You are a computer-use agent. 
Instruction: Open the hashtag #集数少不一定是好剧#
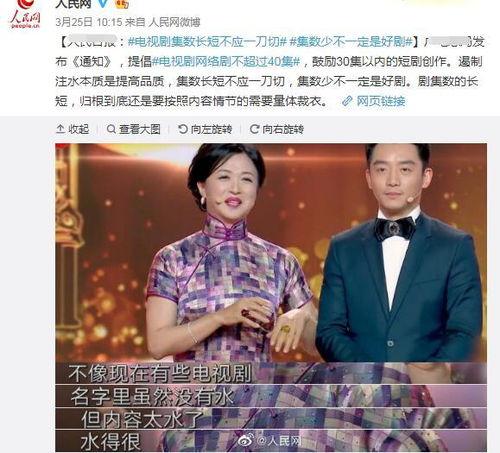click(x=351, y=42)
